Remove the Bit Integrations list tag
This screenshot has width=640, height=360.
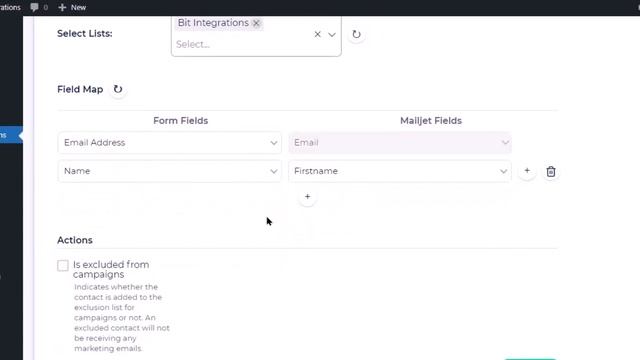pos(256,23)
